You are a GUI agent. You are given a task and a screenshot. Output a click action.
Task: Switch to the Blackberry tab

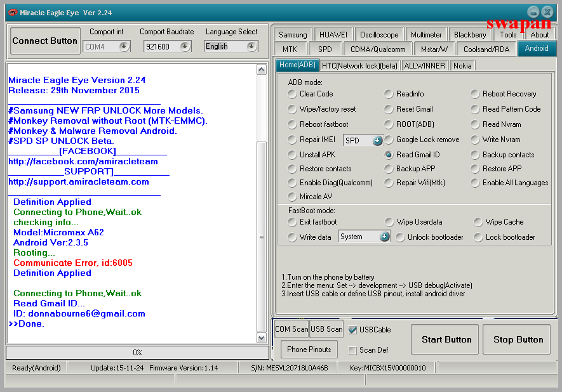[470, 35]
